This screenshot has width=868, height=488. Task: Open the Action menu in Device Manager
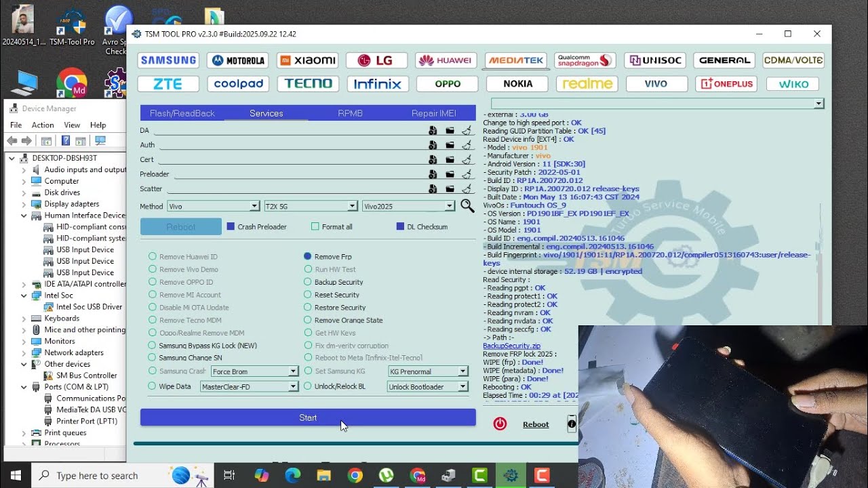[43, 125]
